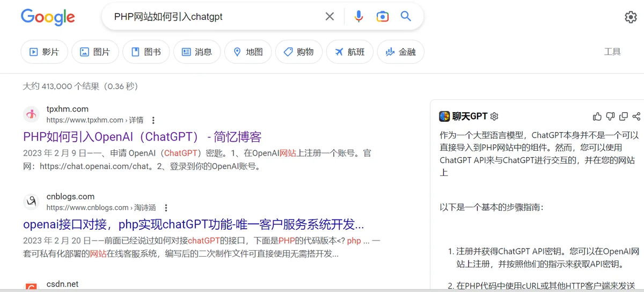Thumbs up the ChatGPT answer
644x292 pixels.
(x=597, y=116)
